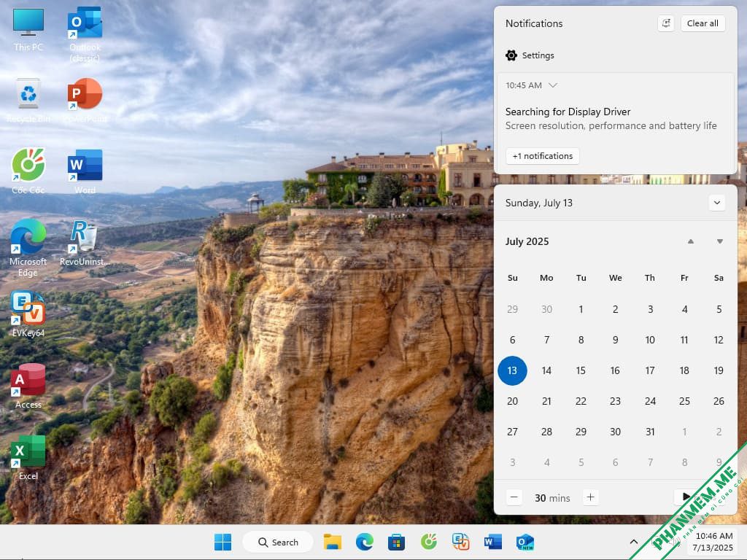Select July 10 in the calendar
This screenshot has height=560, width=747.
coord(650,340)
